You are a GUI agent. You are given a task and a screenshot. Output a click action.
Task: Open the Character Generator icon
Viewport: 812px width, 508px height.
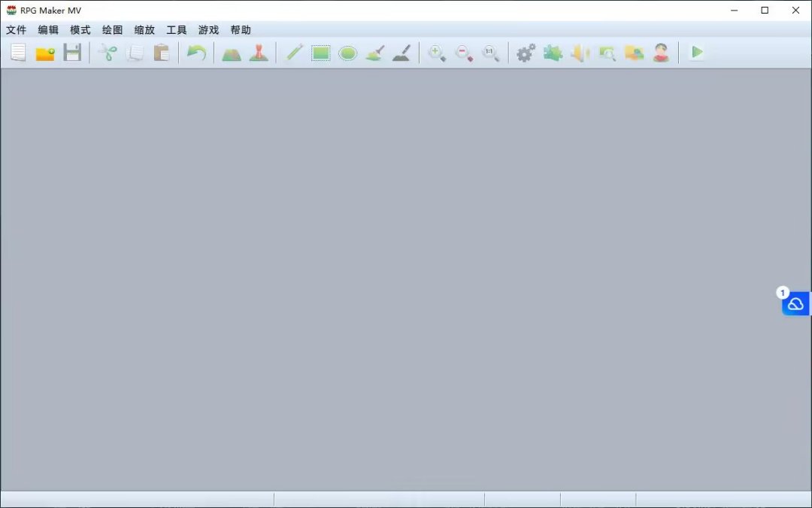coord(661,53)
